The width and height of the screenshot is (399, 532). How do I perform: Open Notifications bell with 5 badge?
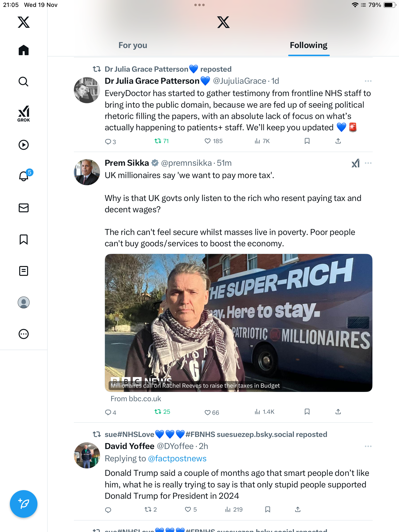(24, 176)
